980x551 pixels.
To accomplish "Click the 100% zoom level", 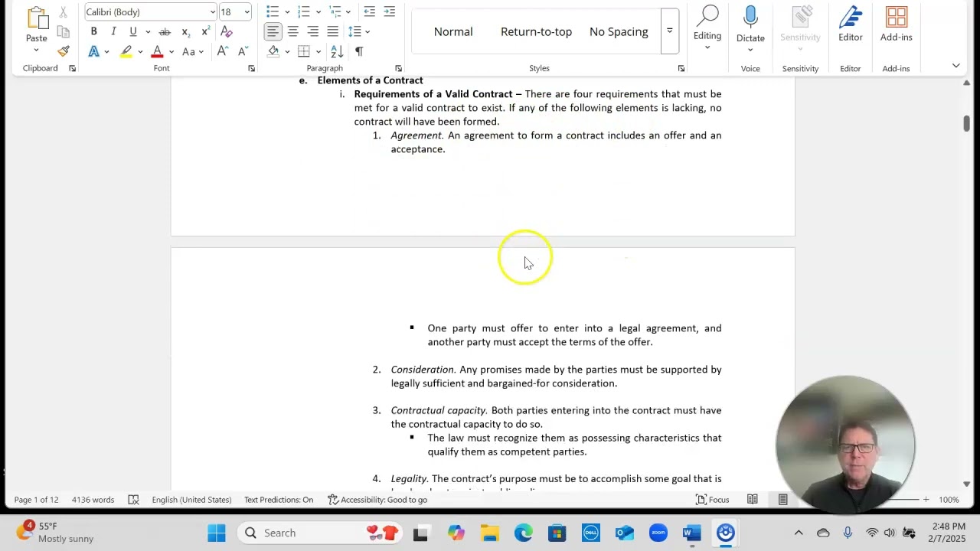I will point(949,500).
